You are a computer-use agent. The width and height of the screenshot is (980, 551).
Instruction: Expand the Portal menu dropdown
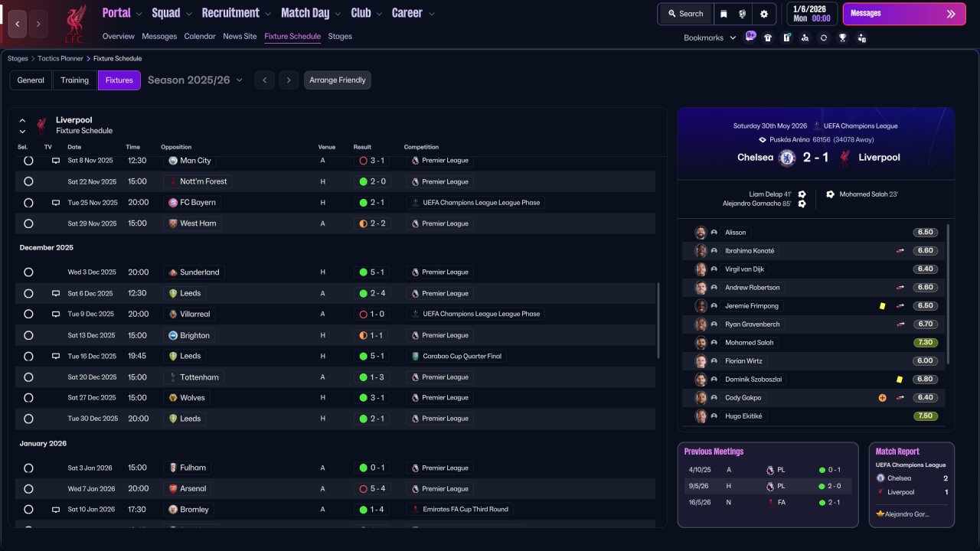point(139,14)
